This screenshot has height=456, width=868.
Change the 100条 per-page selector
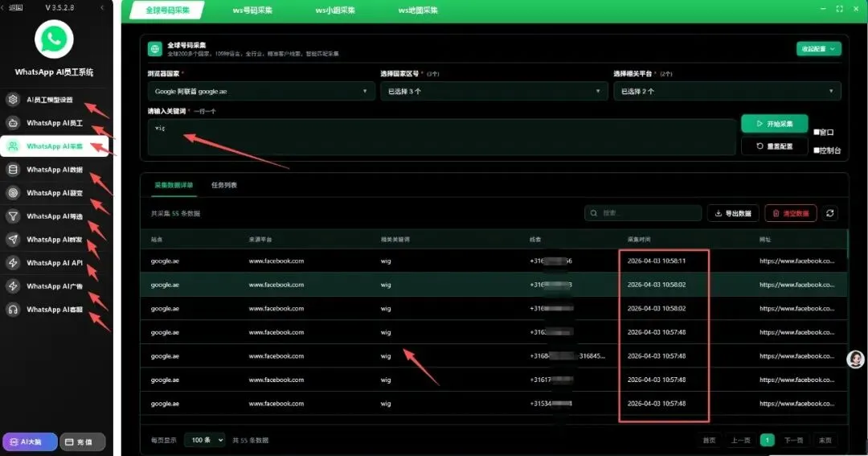click(205, 440)
